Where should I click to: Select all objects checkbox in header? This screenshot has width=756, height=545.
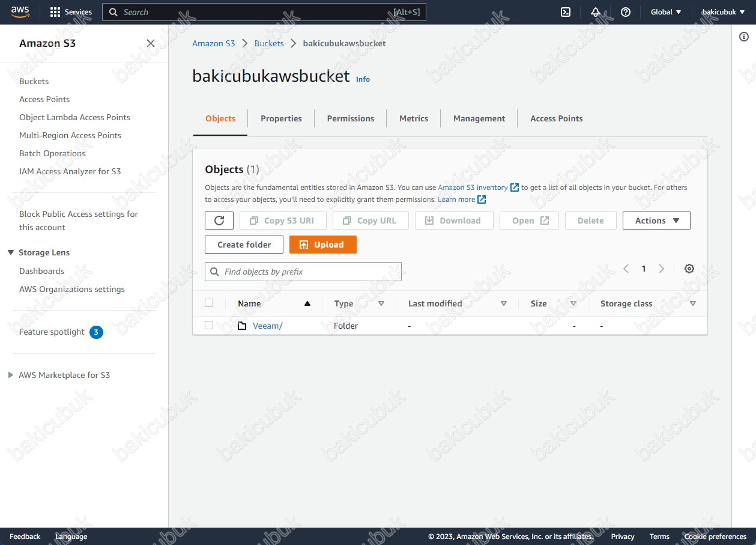(209, 303)
